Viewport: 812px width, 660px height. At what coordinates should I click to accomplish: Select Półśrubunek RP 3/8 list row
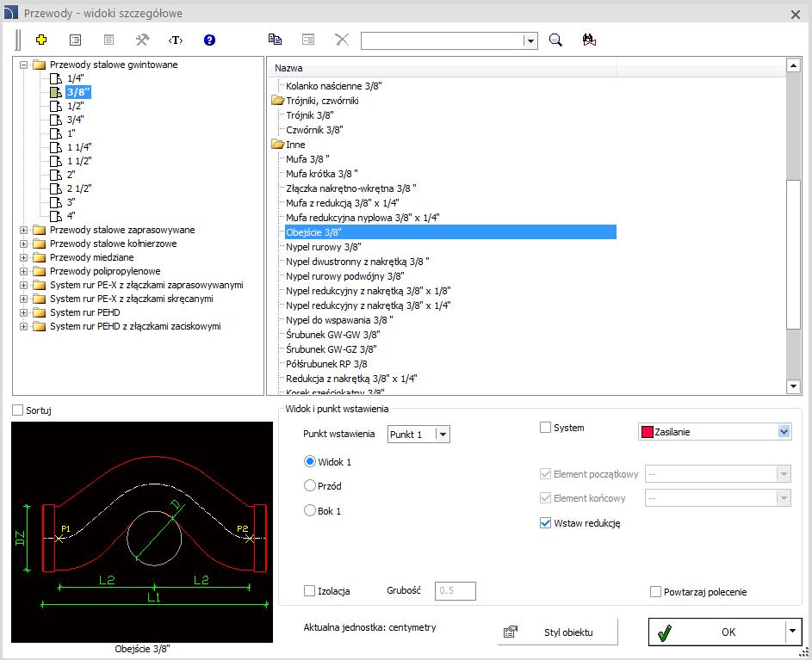tap(326, 364)
